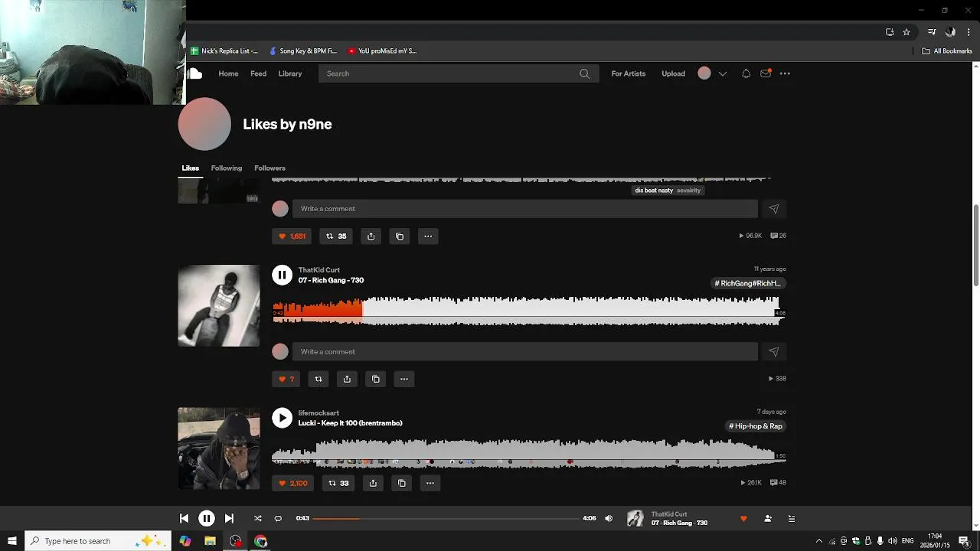
Task: Open more options for Lucki - Keep It 100
Action: coord(430,483)
